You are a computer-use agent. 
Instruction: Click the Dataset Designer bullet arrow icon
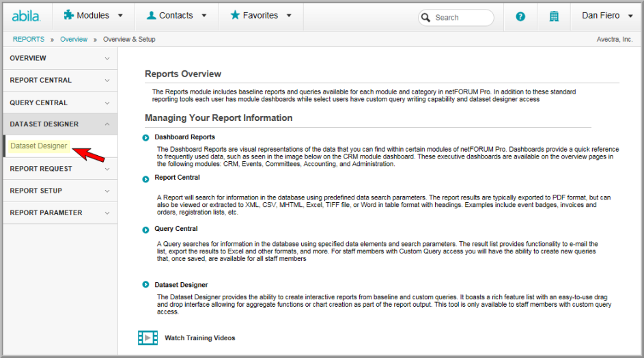[145, 284]
